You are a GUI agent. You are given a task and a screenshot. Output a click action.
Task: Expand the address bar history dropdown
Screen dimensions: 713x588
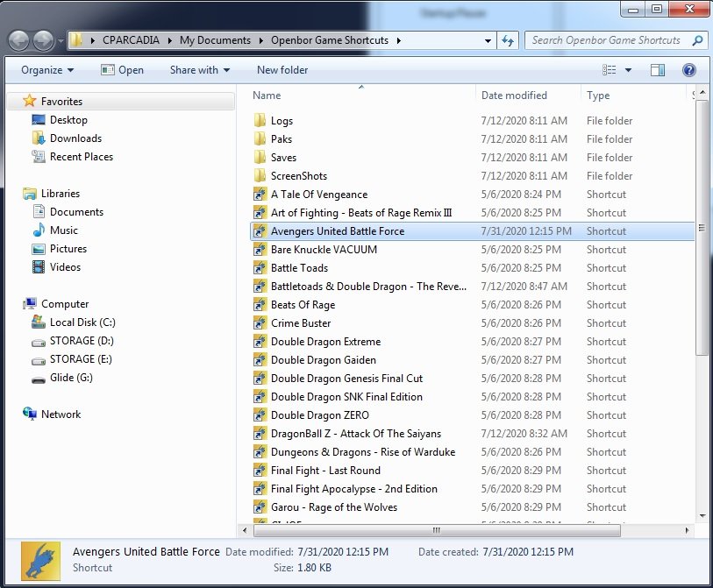click(x=488, y=40)
